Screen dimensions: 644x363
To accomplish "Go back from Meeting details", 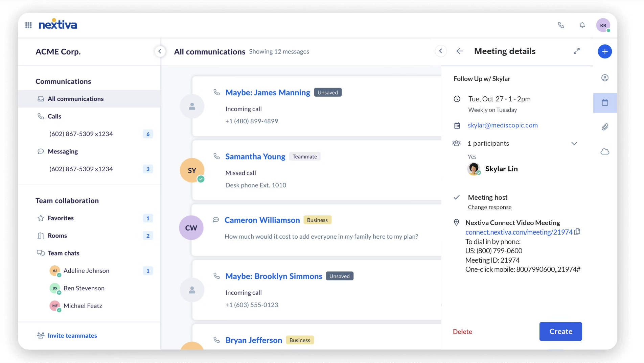I will click(x=459, y=51).
